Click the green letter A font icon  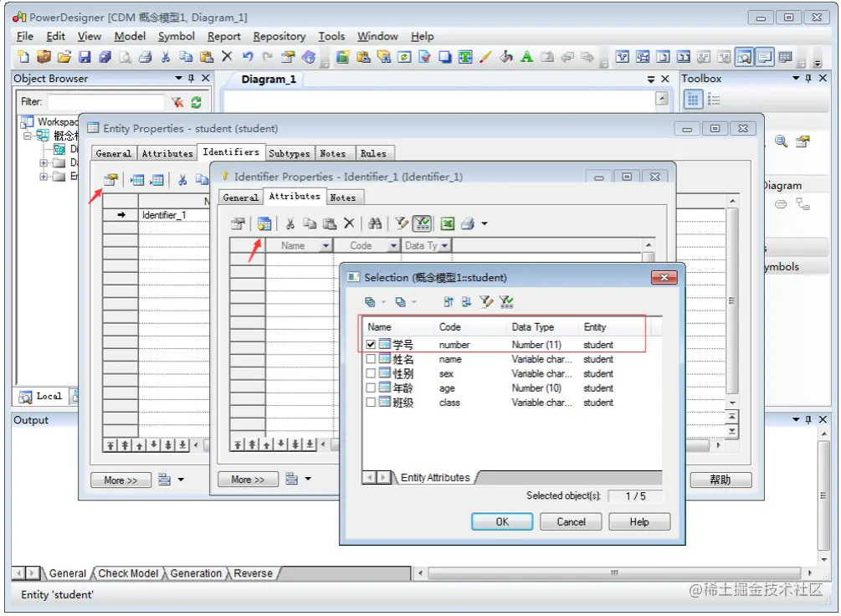pyautogui.click(x=526, y=56)
